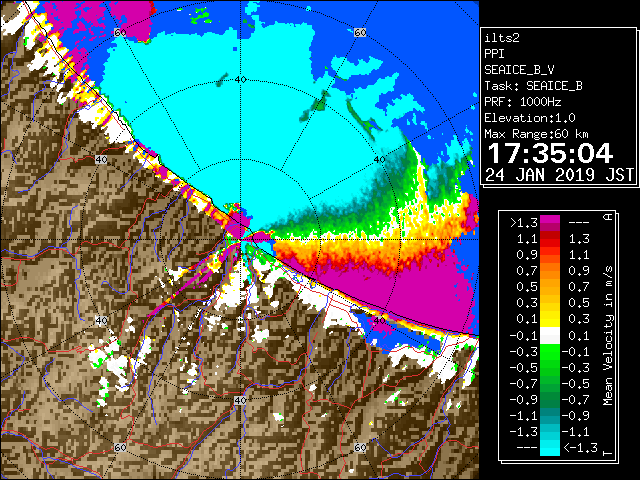Click the Task: SEAICE_B line
The height and width of the screenshot is (480, 640).
[x=533, y=86]
